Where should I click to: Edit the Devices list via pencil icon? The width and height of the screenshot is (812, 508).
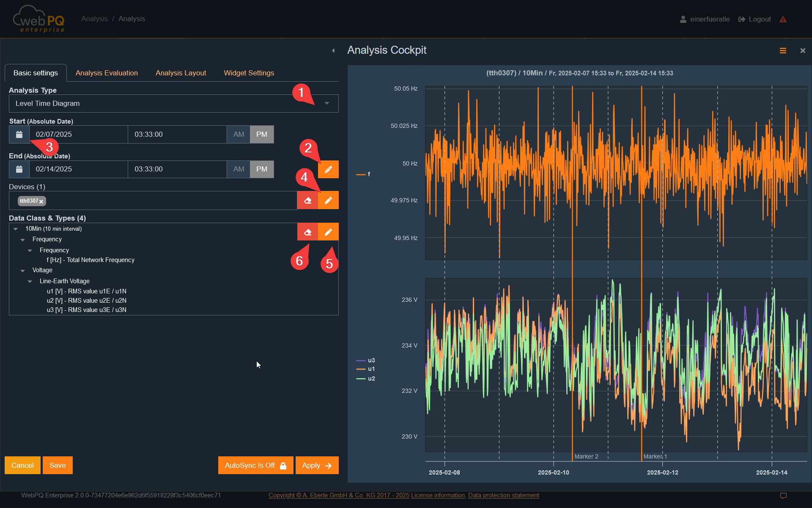(x=328, y=200)
